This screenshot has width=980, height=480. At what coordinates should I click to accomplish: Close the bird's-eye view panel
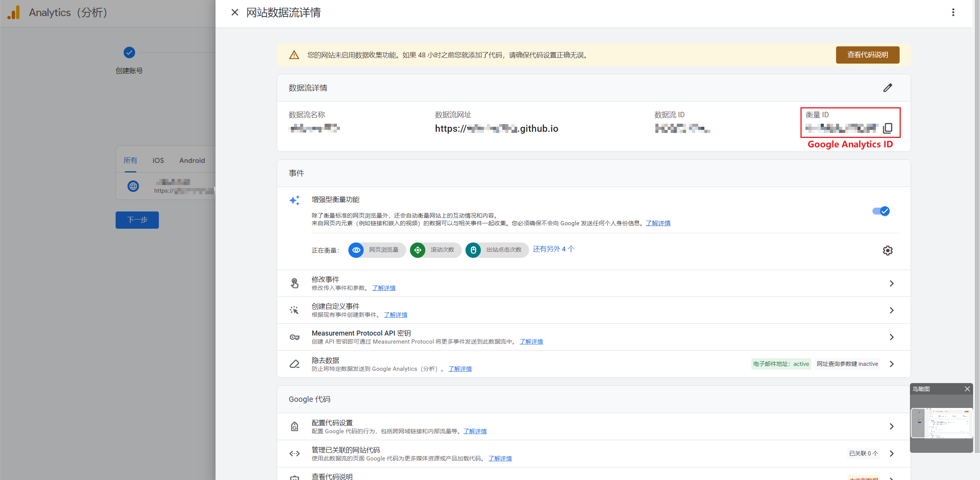tap(967, 389)
